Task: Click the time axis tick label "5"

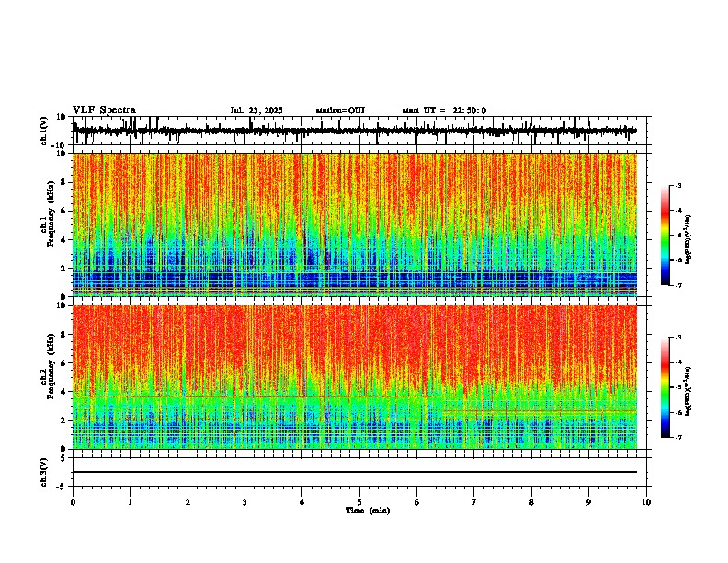Action: click(x=359, y=502)
